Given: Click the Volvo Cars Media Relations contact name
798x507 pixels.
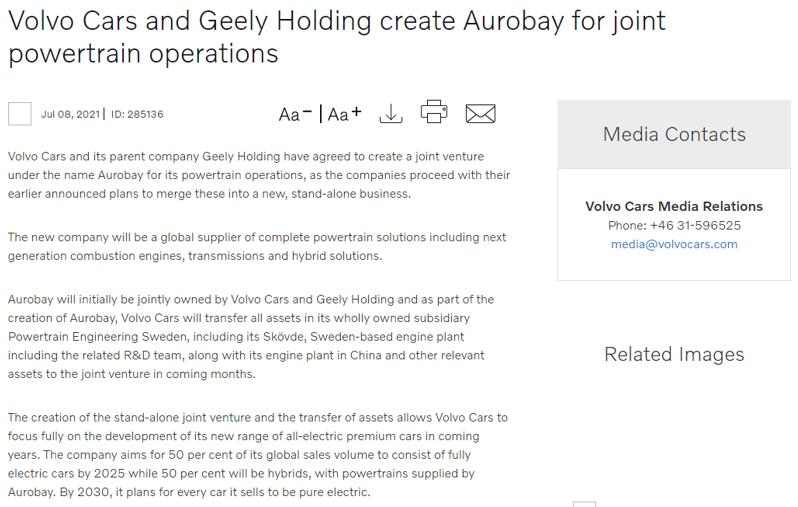Looking at the screenshot, I should (x=674, y=206).
